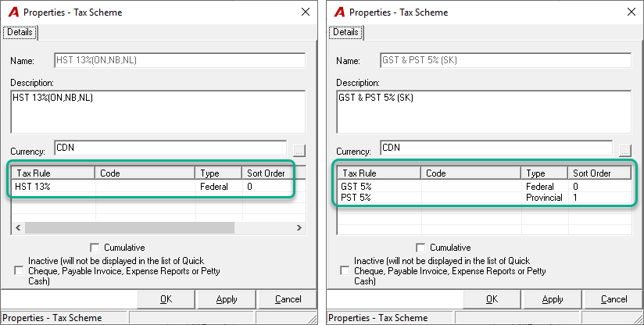
Task: Select the PST 5% tax rule row
Action: pyautogui.click(x=485, y=198)
